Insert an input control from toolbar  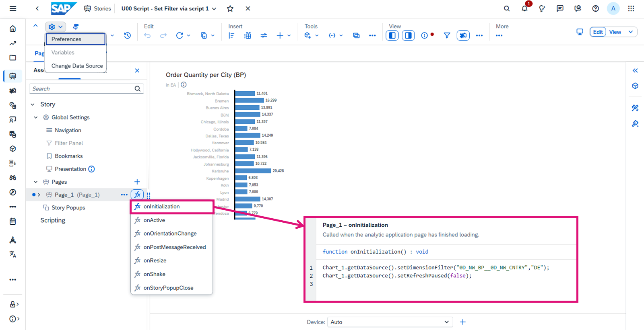(264, 35)
